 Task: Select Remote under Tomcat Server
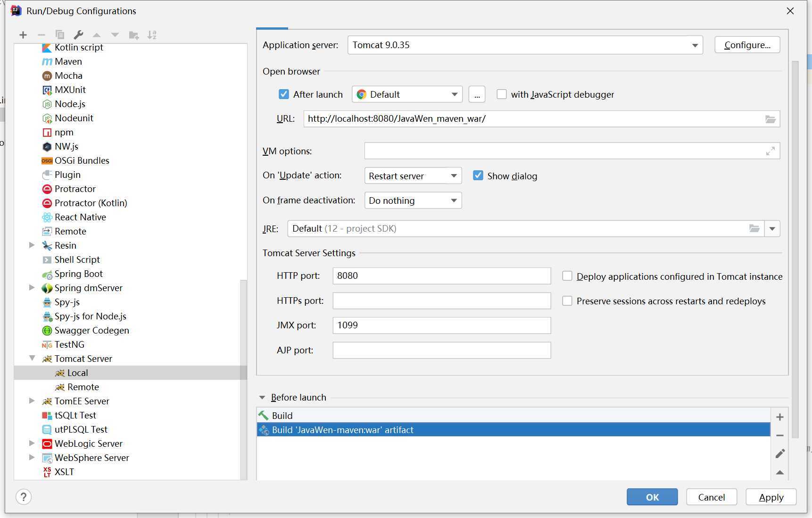coord(83,387)
